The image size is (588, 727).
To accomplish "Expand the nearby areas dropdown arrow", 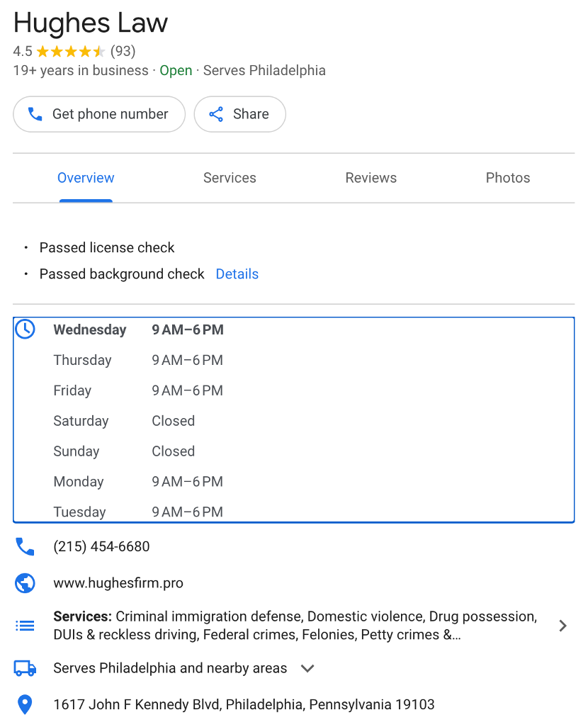I will (307, 668).
